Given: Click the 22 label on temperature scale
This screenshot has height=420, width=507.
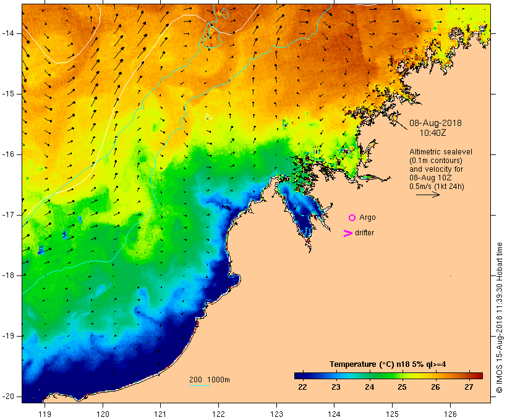Looking at the screenshot, I should 302,387.
